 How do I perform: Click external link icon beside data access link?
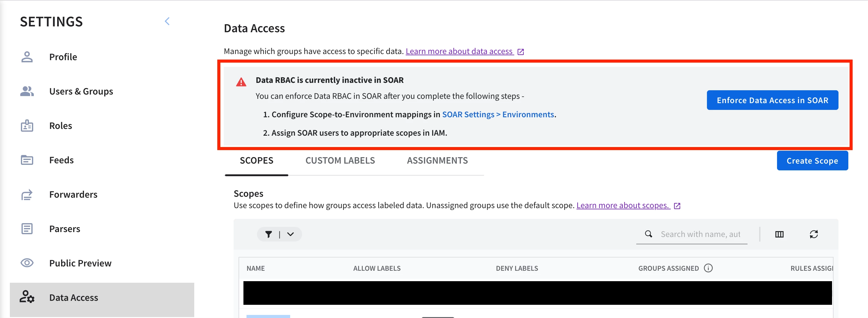coord(521,52)
